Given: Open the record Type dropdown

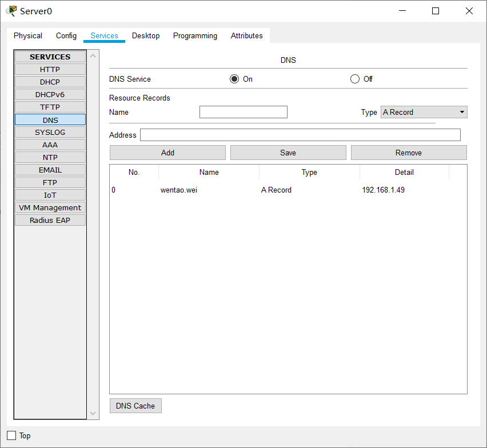Looking at the screenshot, I should 424,112.
